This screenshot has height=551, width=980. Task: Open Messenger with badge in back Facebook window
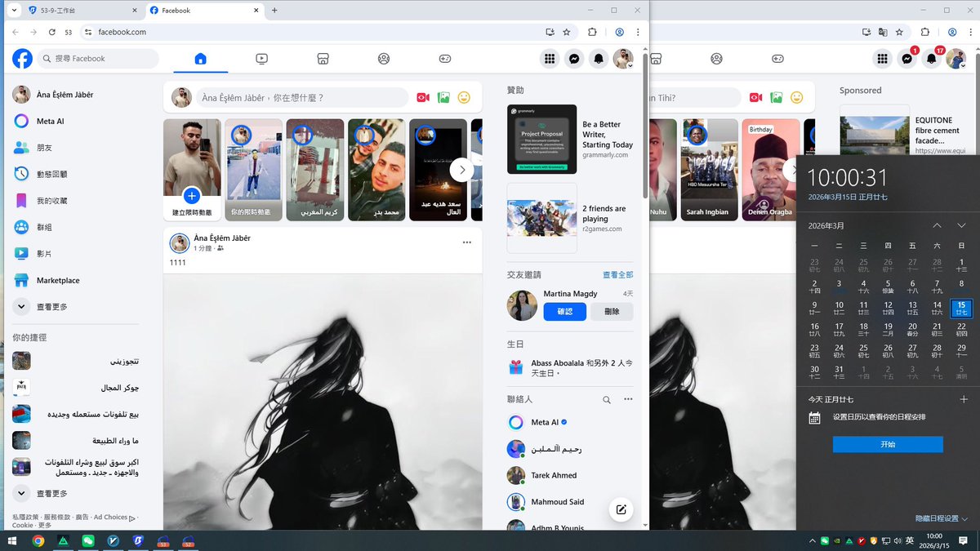click(x=907, y=59)
